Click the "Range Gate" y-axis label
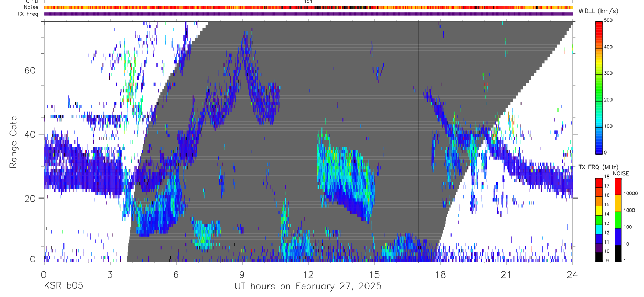 point(14,142)
